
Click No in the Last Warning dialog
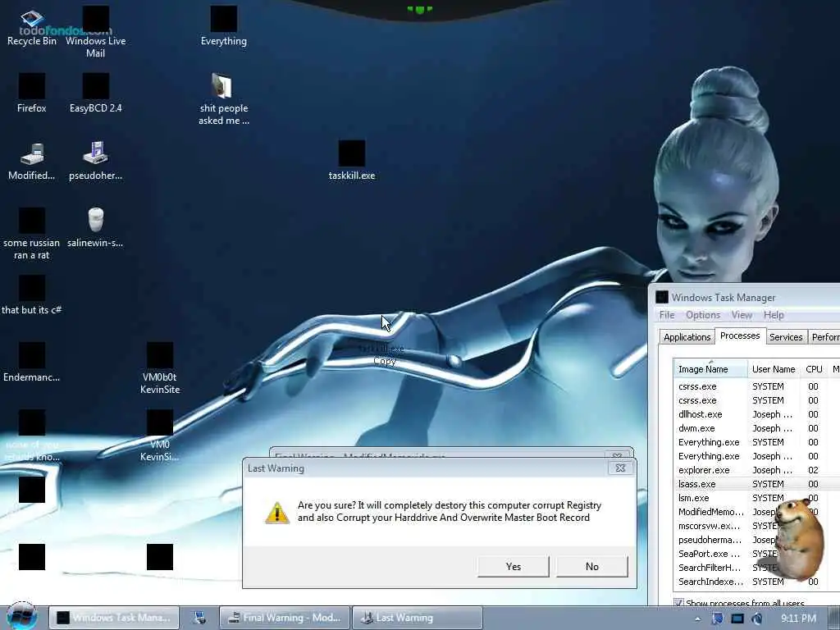click(x=592, y=566)
